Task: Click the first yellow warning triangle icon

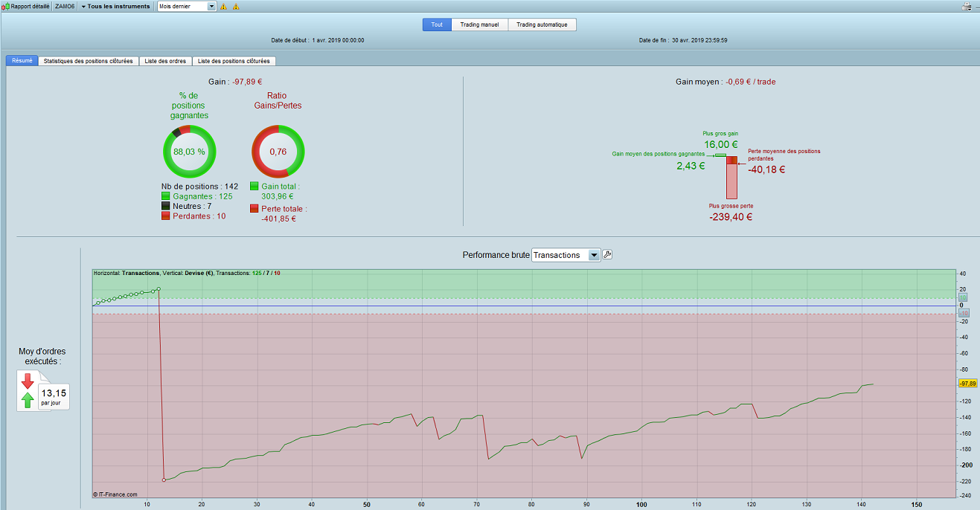Action: point(223,7)
